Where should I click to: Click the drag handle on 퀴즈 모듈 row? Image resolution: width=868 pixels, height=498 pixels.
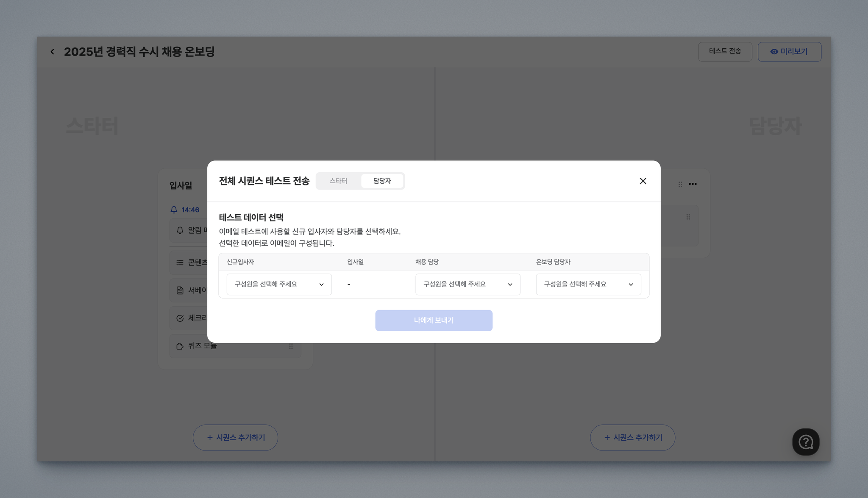(x=291, y=346)
